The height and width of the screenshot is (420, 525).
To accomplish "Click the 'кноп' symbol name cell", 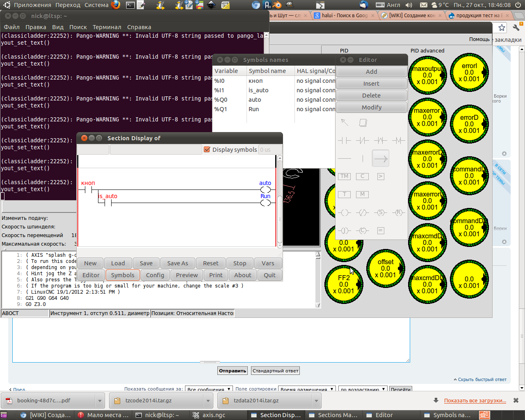I will tap(270, 81).
